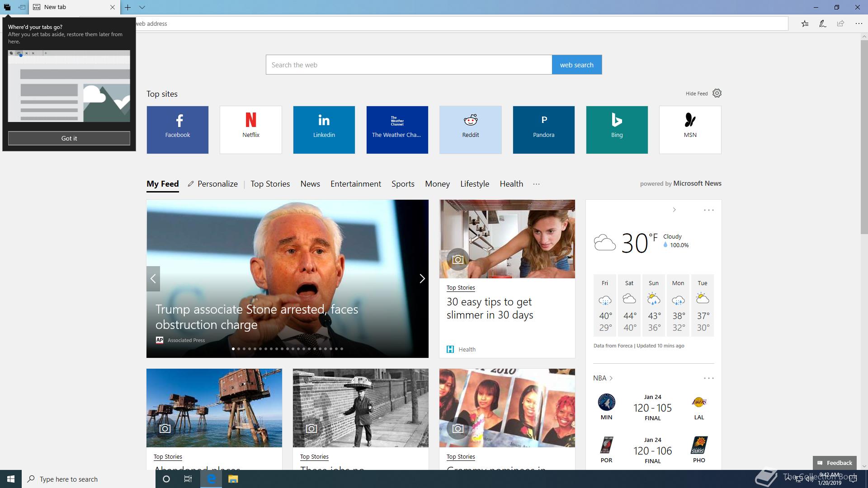Click the PHO Suns logo

coord(699,445)
